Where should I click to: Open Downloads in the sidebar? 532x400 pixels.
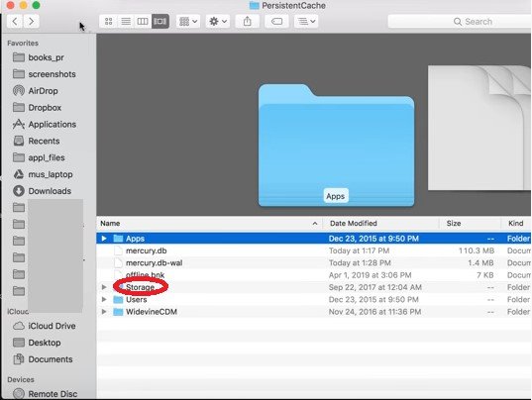(50, 191)
